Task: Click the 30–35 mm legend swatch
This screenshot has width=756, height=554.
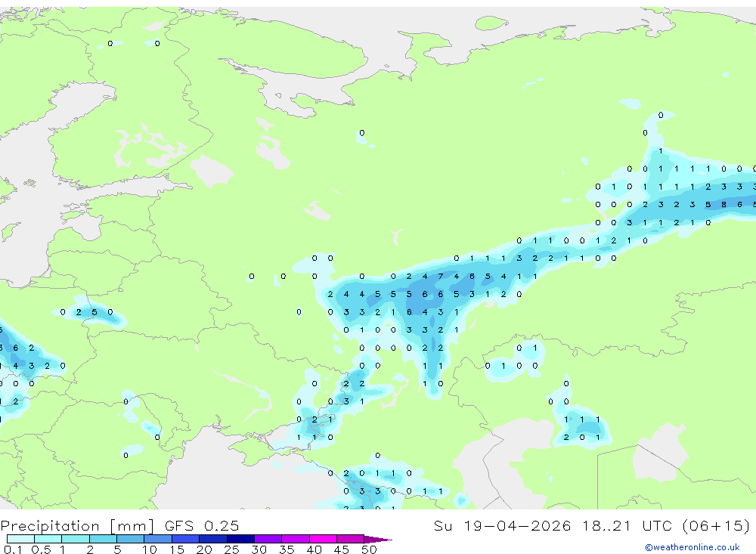Action: pos(268,539)
